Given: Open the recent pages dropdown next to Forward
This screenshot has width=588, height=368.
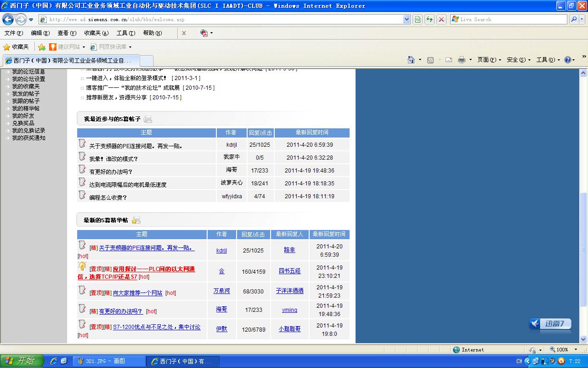Looking at the screenshot, I should 31,20.
